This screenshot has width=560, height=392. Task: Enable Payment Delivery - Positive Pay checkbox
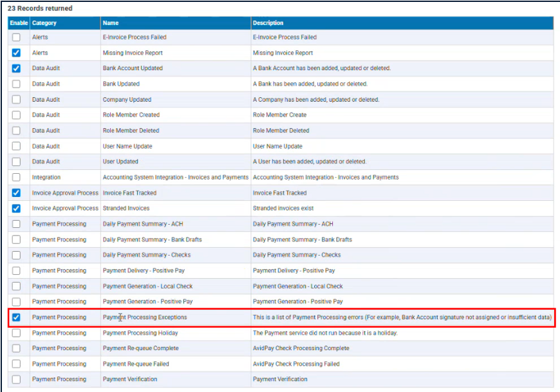point(16,270)
